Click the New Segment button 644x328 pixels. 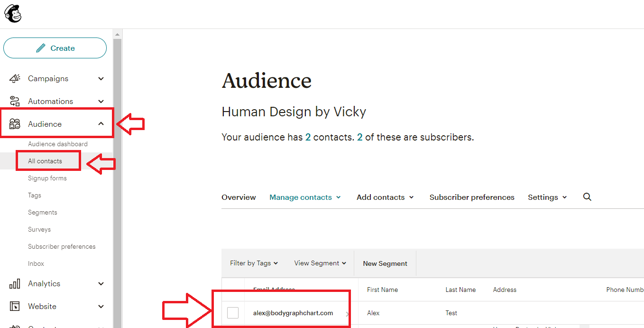[x=385, y=263]
